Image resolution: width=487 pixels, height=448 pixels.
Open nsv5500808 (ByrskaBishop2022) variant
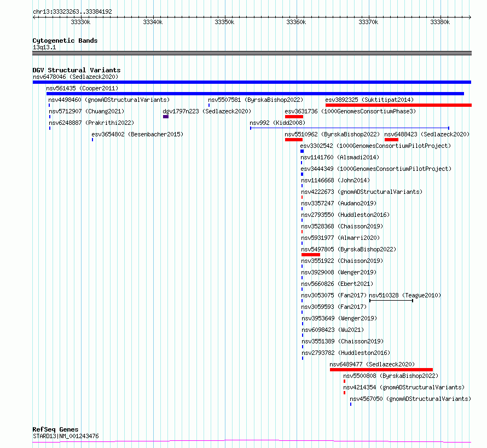point(391,376)
